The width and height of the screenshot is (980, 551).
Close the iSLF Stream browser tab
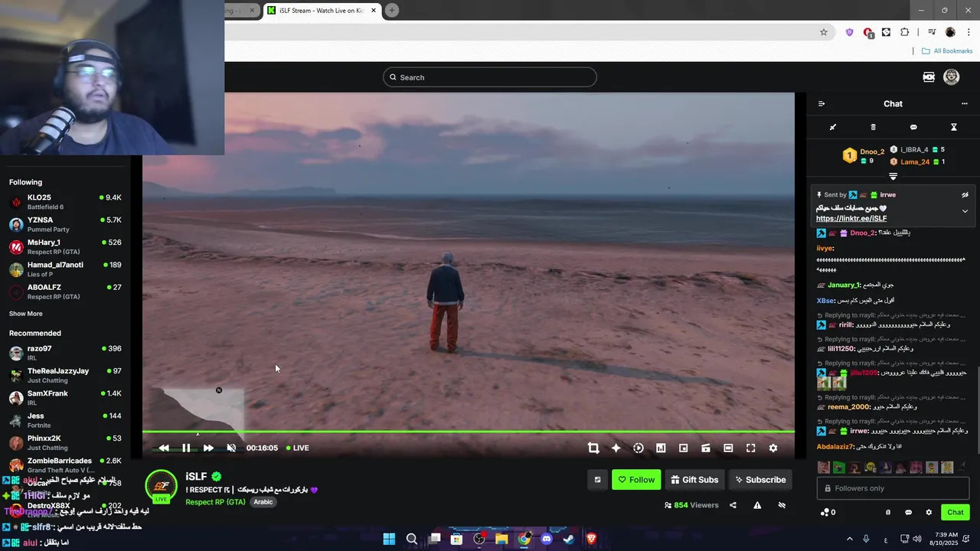click(374, 11)
